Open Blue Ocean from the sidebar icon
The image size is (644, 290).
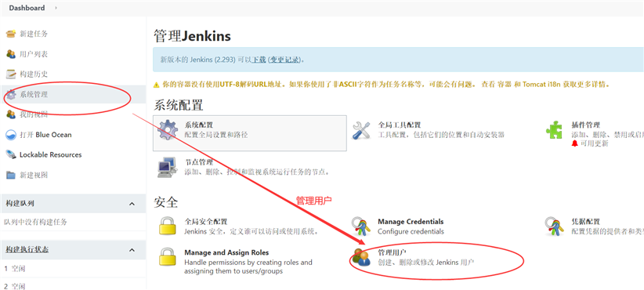pyautogui.click(x=11, y=135)
